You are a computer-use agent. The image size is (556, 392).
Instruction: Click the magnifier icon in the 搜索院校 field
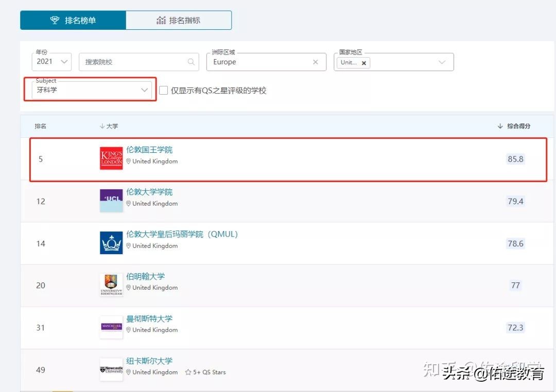pyautogui.click(x=190, y=62)
